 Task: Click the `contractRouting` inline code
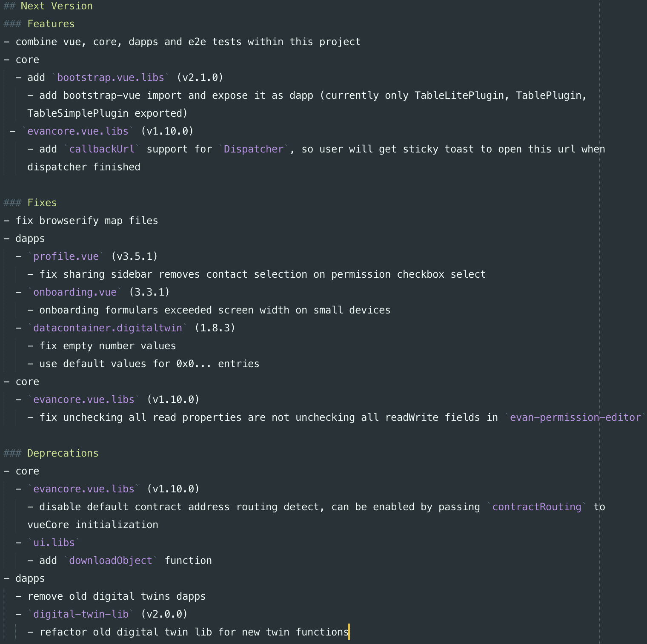536,507
